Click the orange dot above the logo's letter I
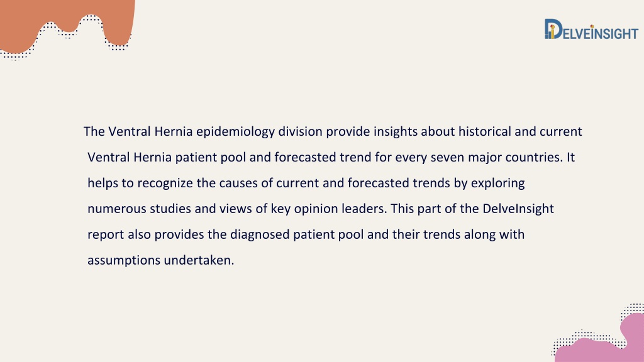This screenshot has width=644, height=362. (x=592, y=26)
